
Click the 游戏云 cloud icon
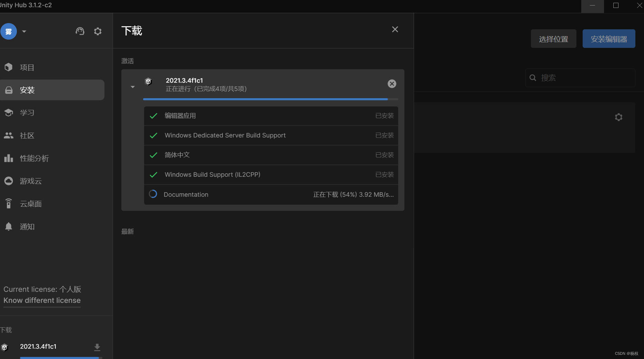pos(9,181)
